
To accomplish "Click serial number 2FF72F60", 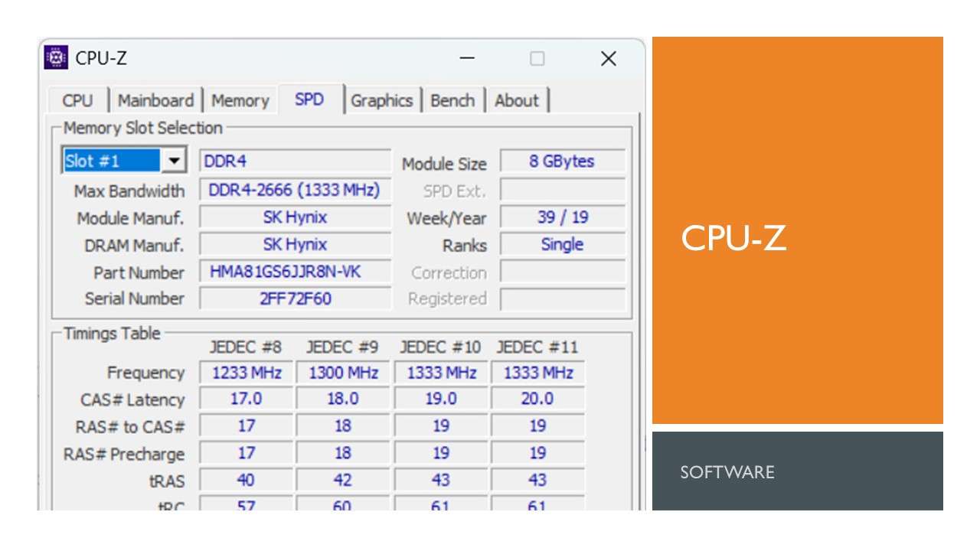I will pos(296,298).
